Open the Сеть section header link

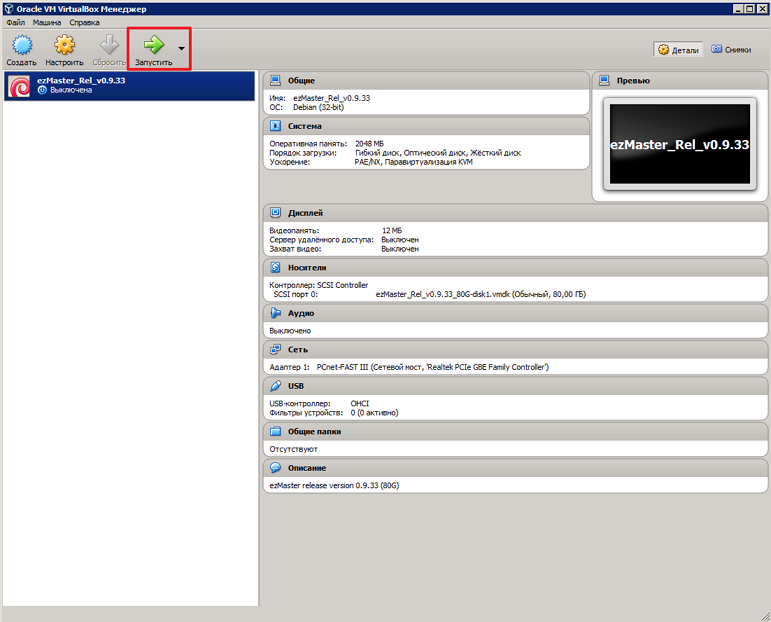pos(297,350)
